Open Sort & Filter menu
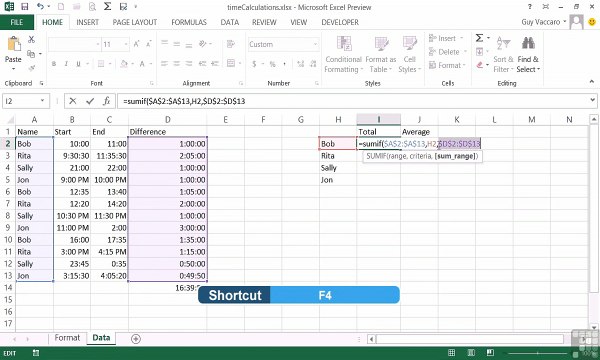 pos(503,54)
